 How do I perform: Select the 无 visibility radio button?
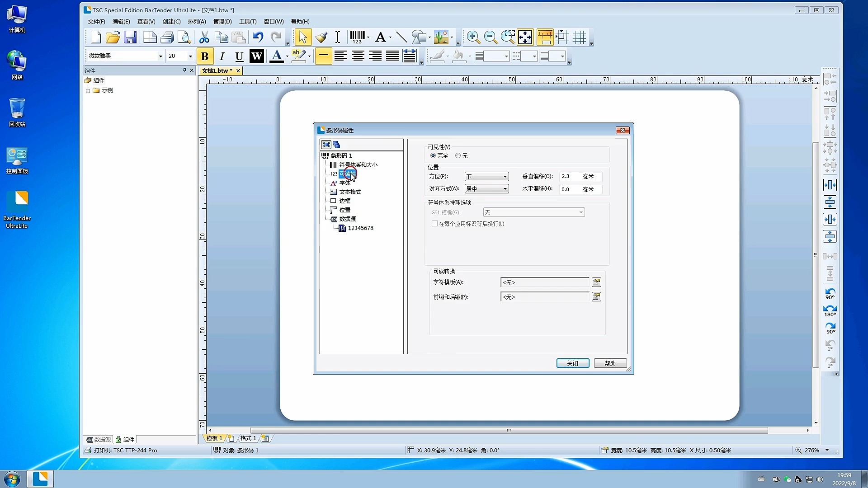[458, 155]
